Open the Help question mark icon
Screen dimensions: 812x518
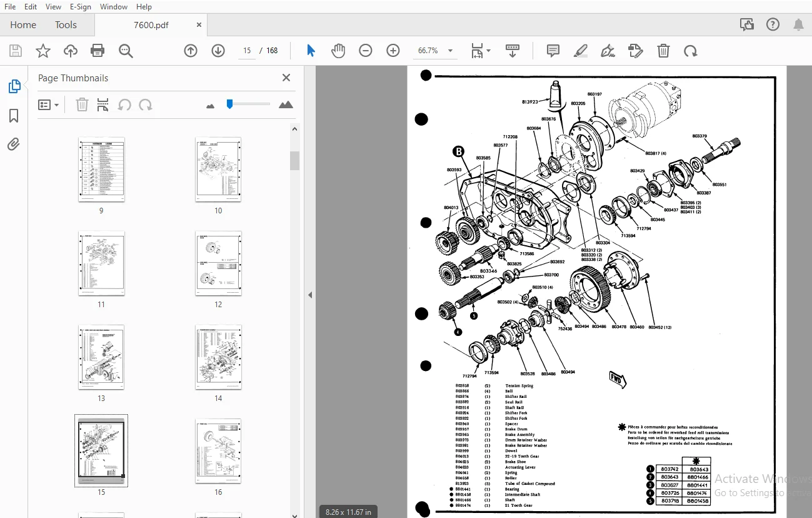[773, 25]
